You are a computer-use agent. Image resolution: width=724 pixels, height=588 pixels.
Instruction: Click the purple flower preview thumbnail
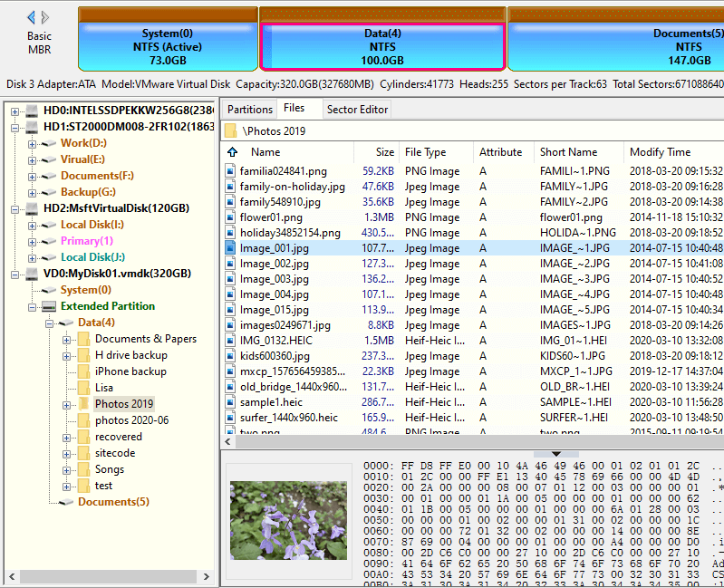coord(287,519)
